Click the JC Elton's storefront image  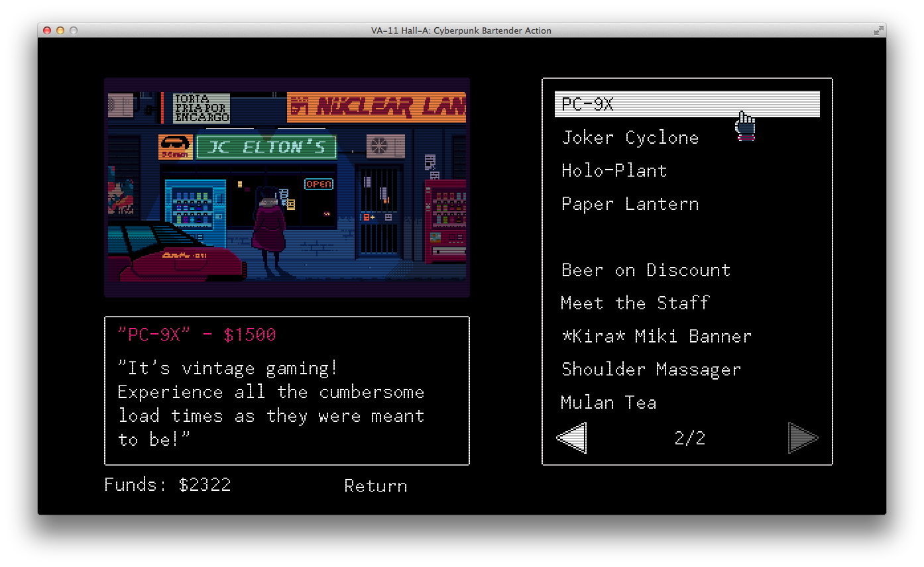[x=287, y=187]
